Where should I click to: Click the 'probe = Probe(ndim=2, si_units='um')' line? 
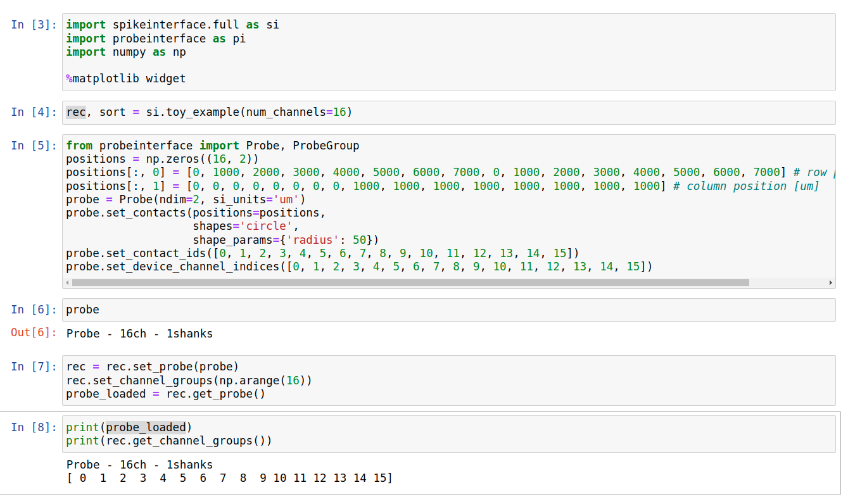click(x=186, y=199)
